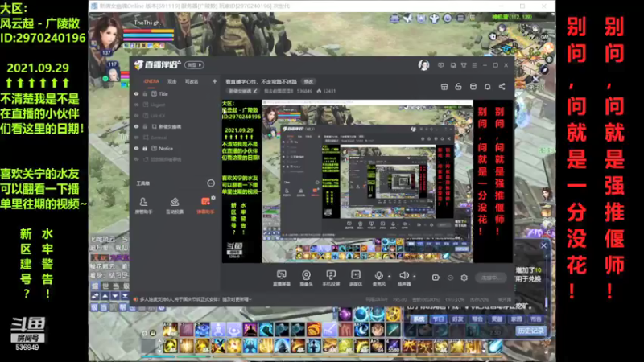Open the notification bell icon
This screenshot has width=644, height=362.
488,87
